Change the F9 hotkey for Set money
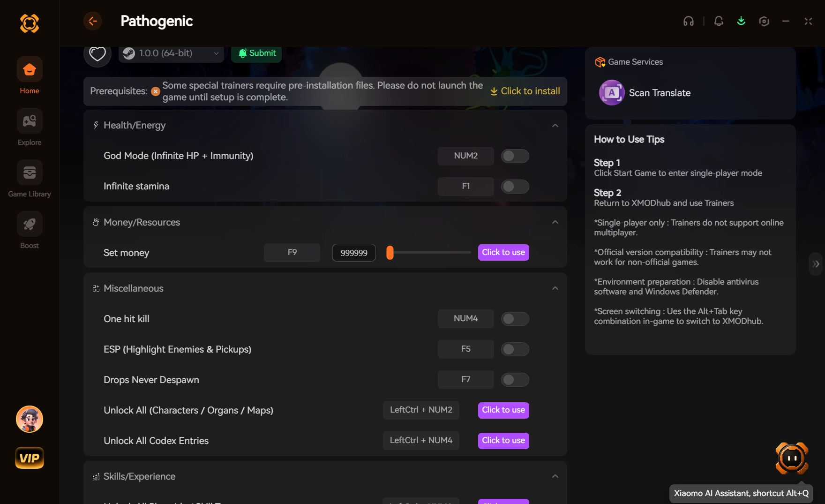 [292, 253]
